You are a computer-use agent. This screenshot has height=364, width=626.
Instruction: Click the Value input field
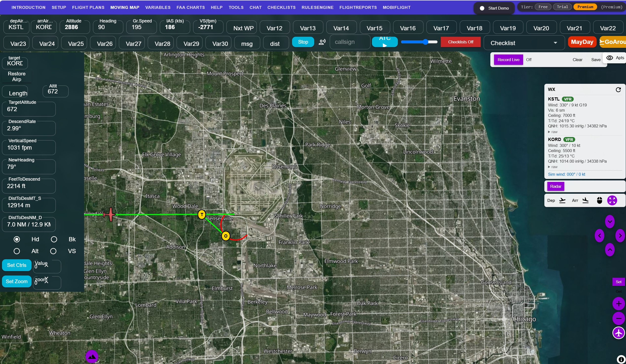(47, 266)
